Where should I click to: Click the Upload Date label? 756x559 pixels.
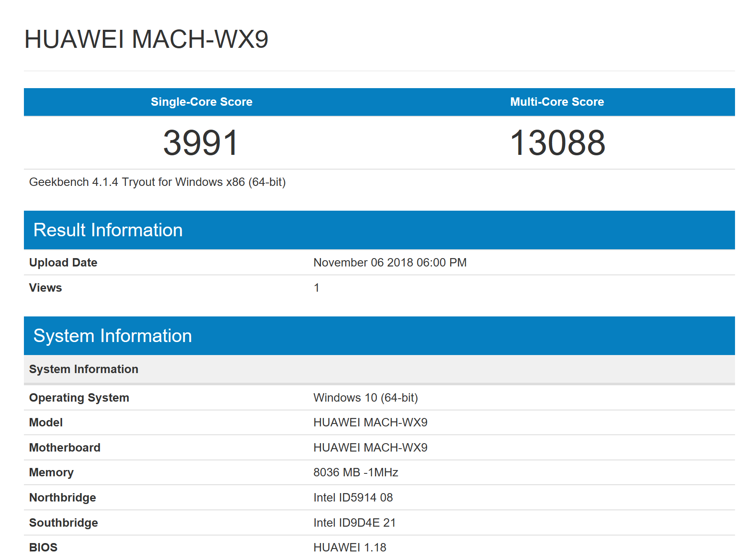tap(63, 263)
